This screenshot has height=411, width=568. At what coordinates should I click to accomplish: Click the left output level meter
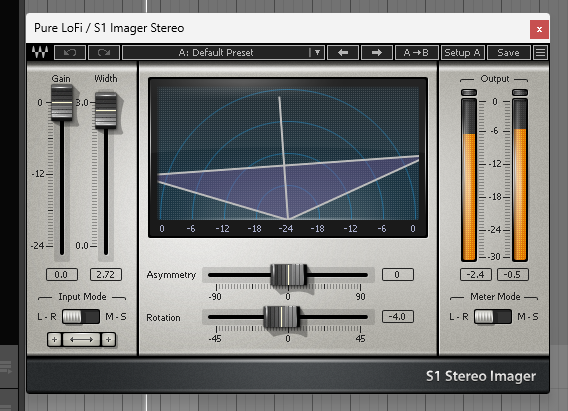[x=469, y=180]
